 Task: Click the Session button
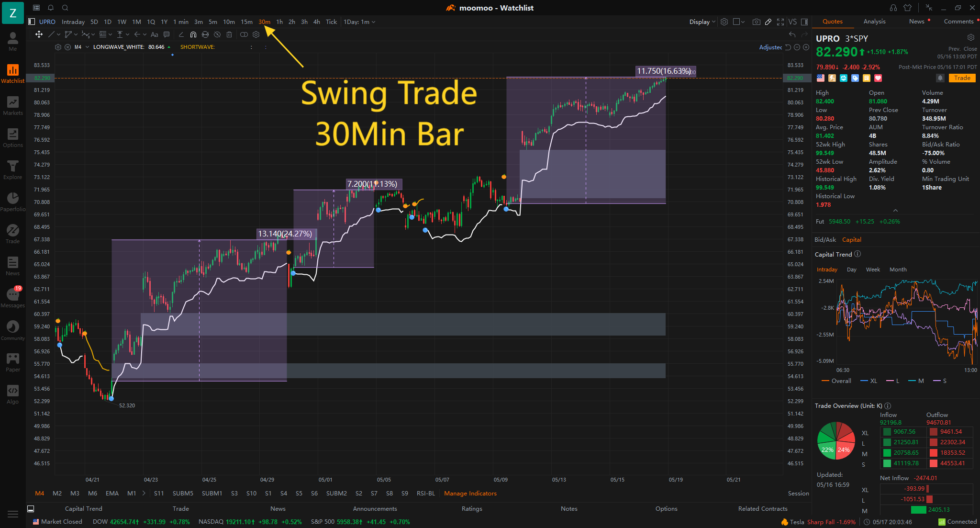coord(799,493)
